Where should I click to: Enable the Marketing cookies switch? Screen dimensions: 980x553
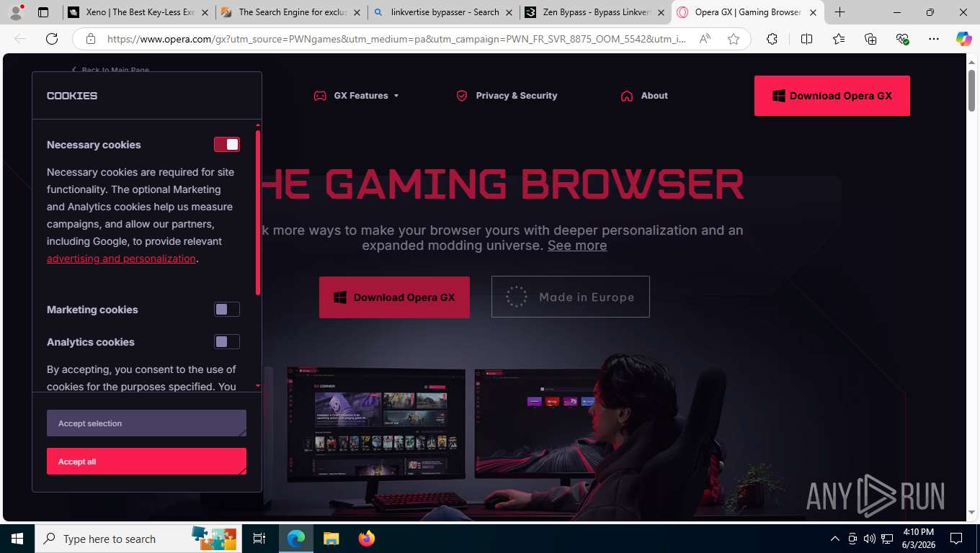point(227,310)
